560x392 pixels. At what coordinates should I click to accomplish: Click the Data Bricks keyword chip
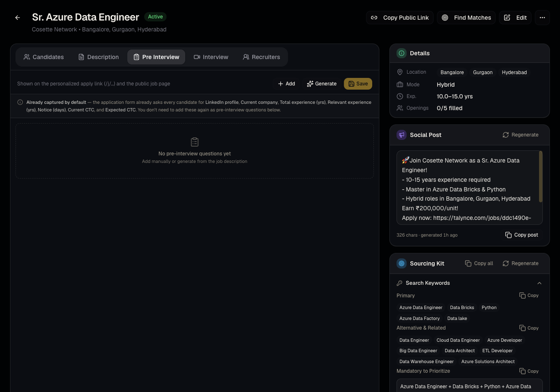[x=462, y=308]
